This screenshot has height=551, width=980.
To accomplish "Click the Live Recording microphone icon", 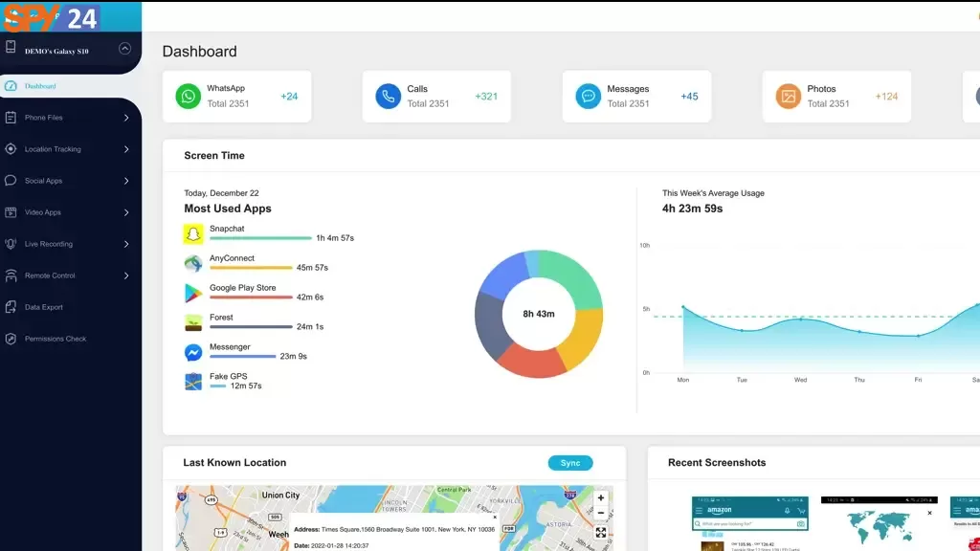I will point(11,244).
